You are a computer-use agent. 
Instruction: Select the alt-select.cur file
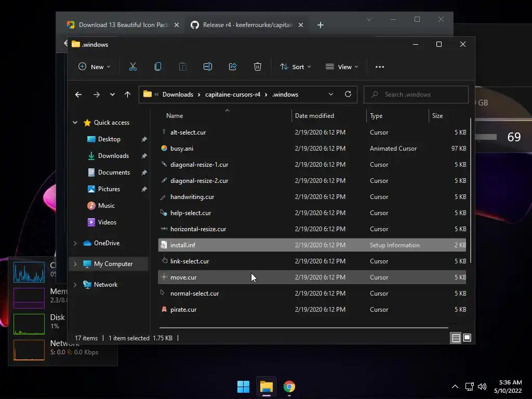tap(312, 132)
